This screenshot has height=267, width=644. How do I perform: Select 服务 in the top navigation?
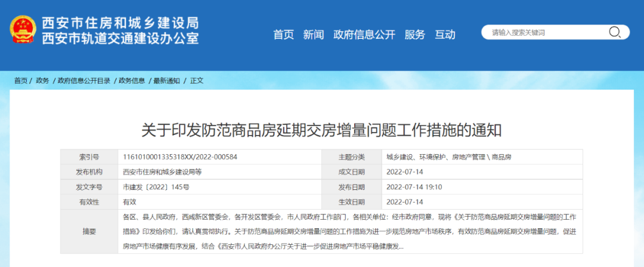coord(414,35)
